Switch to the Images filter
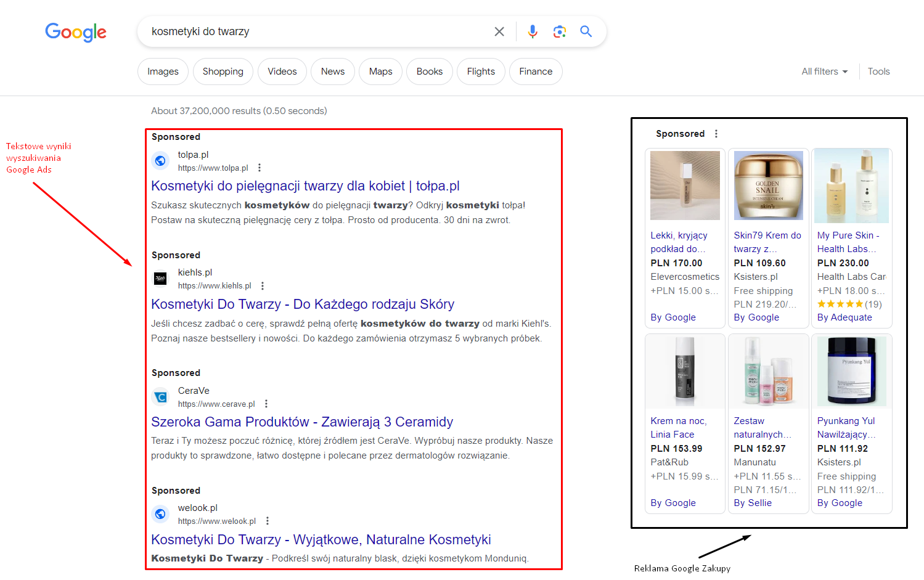 tap(163, 71)
